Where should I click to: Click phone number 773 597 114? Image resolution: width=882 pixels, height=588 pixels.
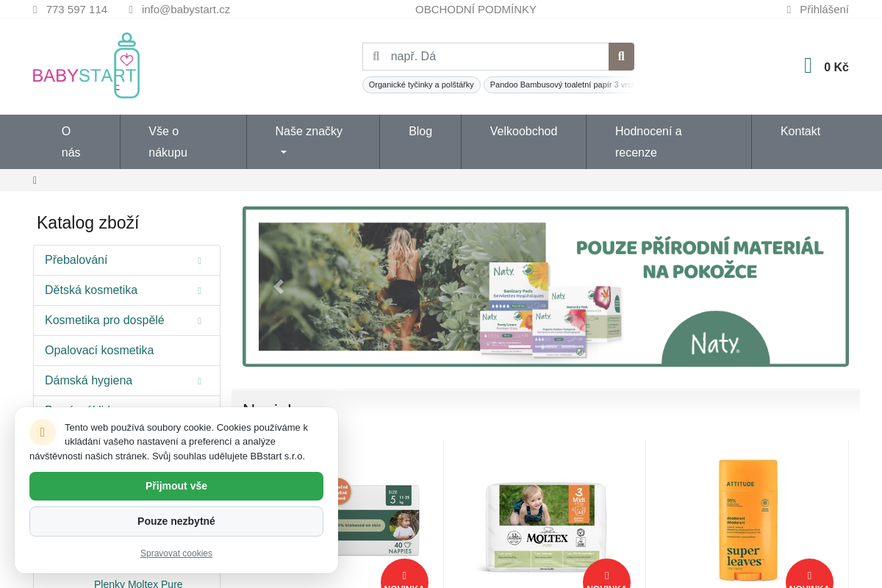[x=76, y=10]
